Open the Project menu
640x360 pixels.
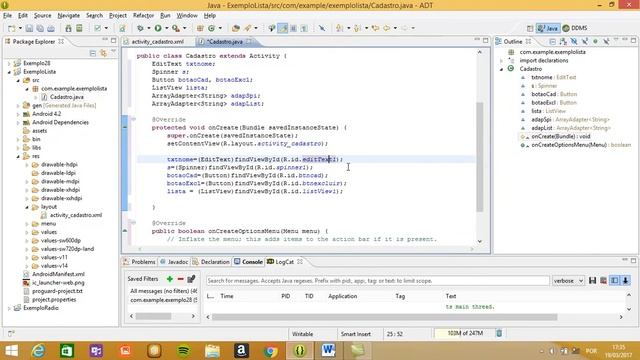tap(118, 16)
